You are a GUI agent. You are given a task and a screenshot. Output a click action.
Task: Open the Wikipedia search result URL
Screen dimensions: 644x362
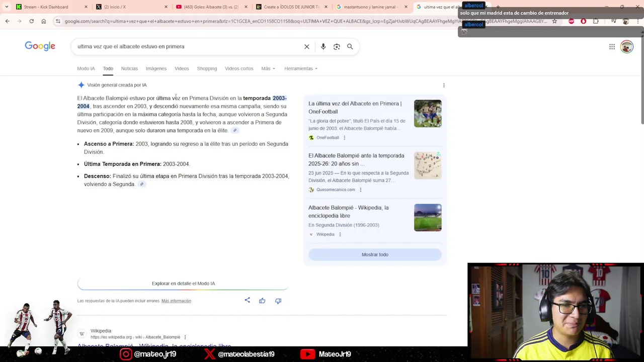point(135,337)
